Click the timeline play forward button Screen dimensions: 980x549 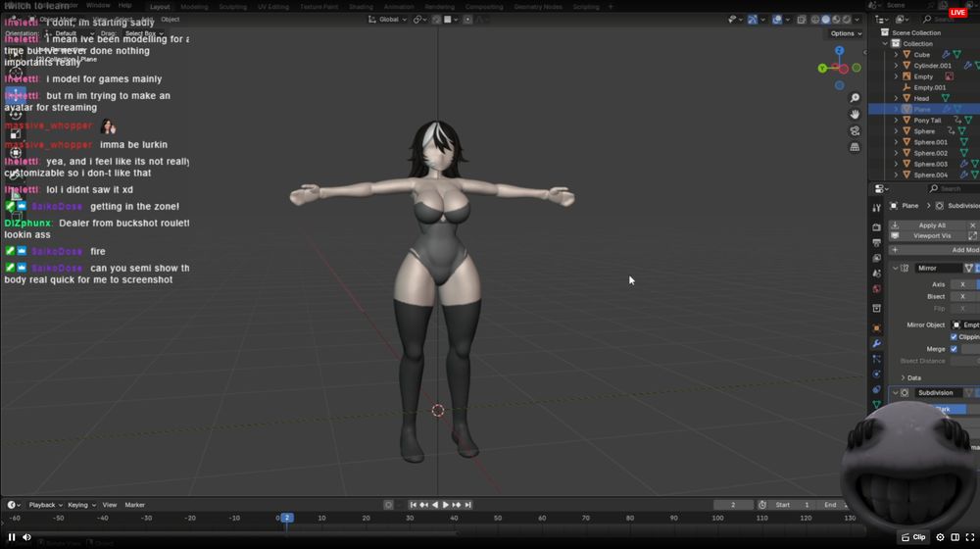tap(446, 505)
